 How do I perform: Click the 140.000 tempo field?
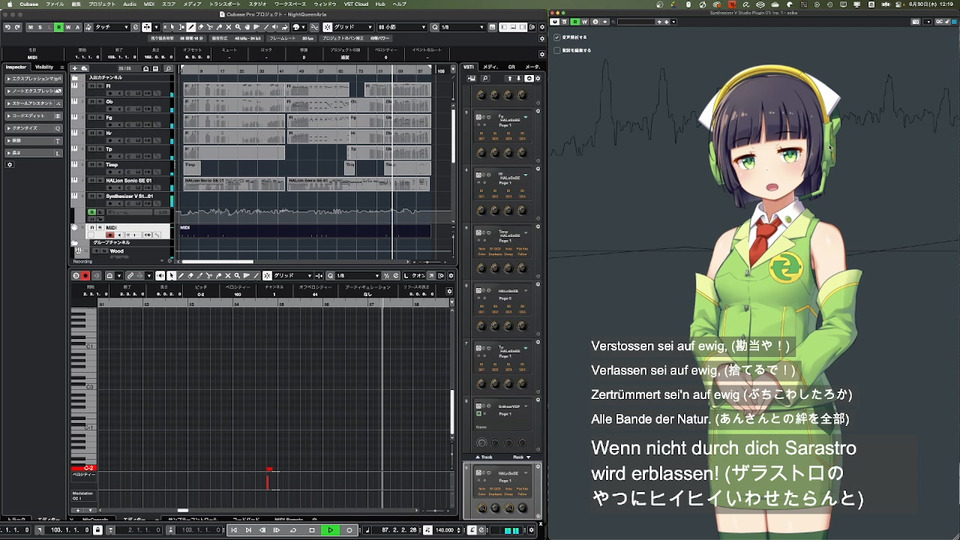click(x=445, y=530)
